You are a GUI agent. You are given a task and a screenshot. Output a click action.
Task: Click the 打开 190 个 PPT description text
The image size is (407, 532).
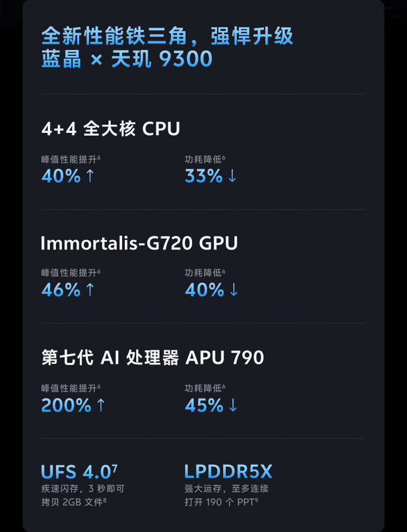pyautogui.click(x=221, y=502)
